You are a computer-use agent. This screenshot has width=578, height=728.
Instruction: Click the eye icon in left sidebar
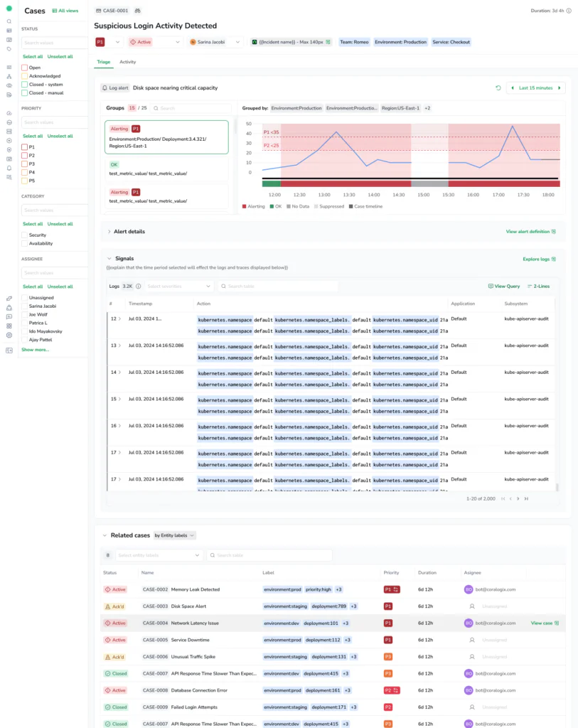9,85
